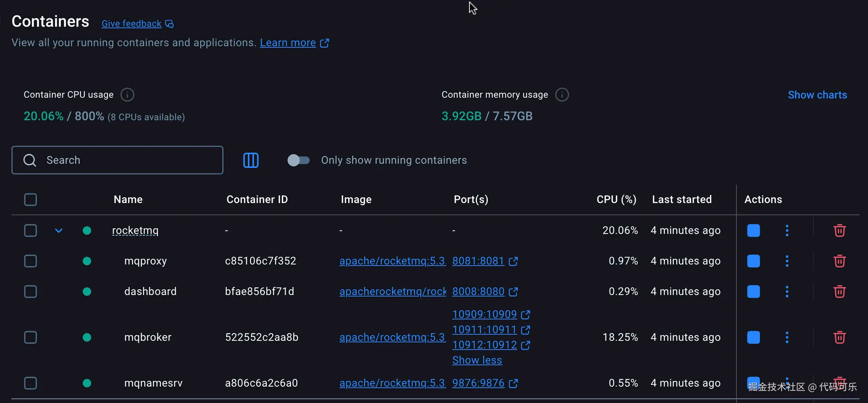Select the mqbroker row checkbox

31,337
